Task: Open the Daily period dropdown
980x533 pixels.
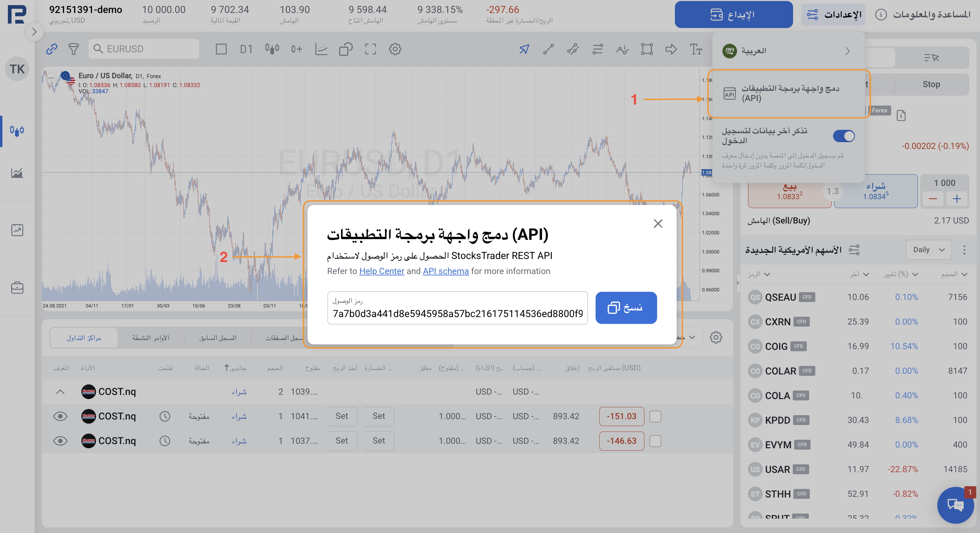Action: pos(929,250)
